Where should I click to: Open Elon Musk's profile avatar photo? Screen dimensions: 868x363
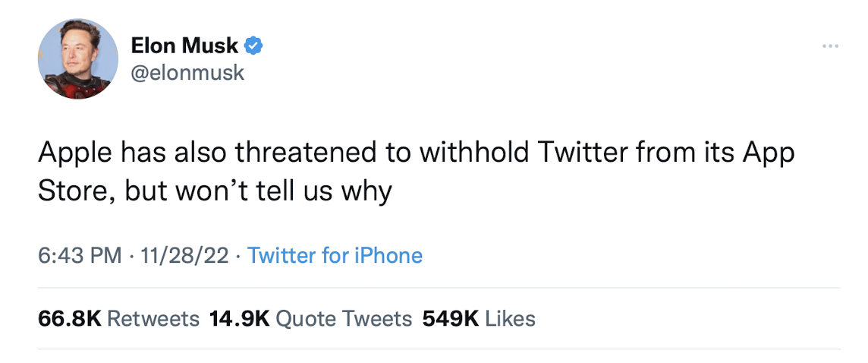(x=78, y=58)
